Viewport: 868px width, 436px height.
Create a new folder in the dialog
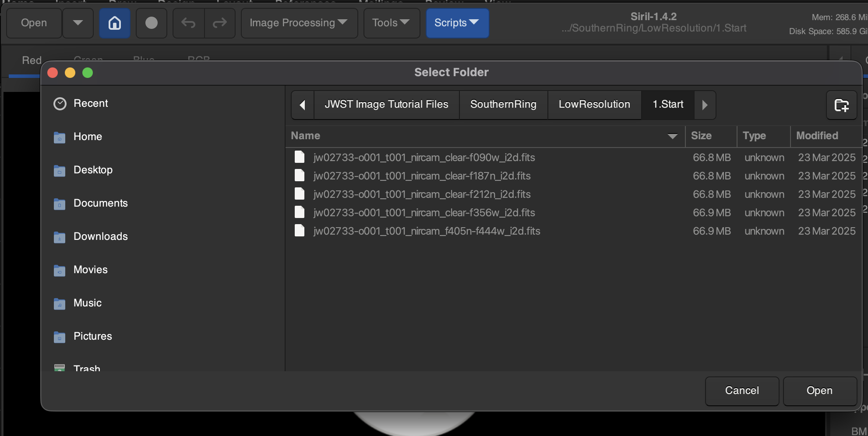(841, 105)
